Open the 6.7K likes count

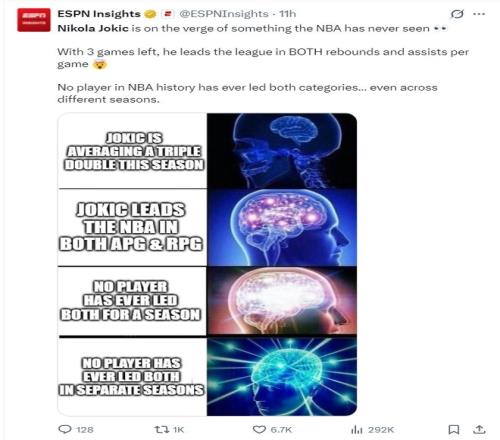pos(281,430)
